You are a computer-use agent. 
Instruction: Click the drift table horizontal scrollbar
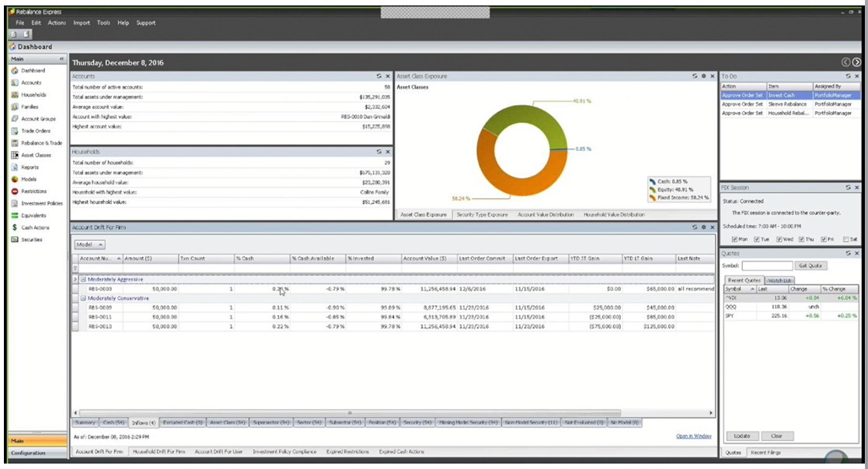click(350, 412)
